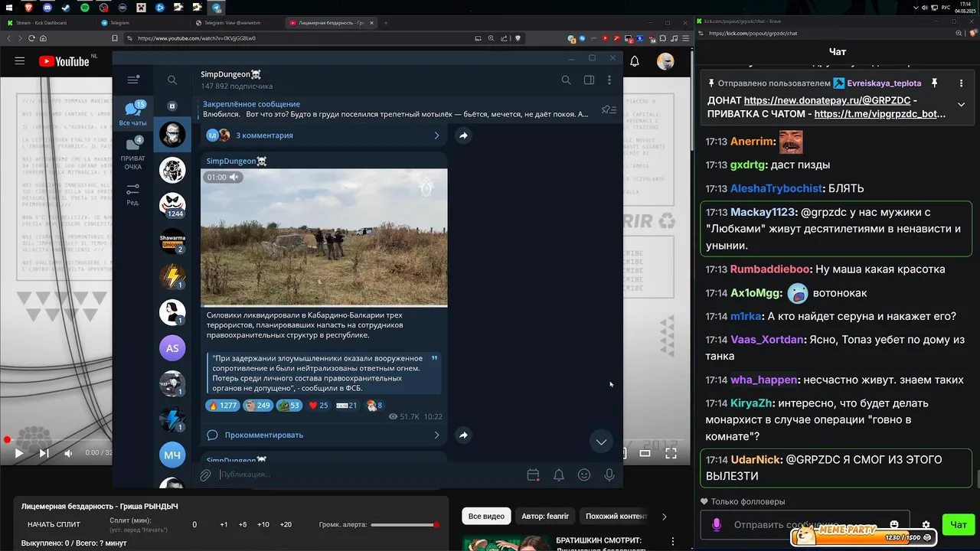Open Steam from Windows taskbar
Image resolution: width=980 pixels, height=551 pixels.
tap(66, 7)
